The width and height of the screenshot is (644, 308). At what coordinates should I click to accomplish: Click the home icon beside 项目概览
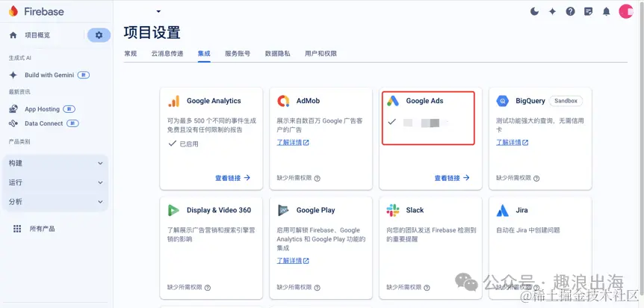[x=13, y=35]
